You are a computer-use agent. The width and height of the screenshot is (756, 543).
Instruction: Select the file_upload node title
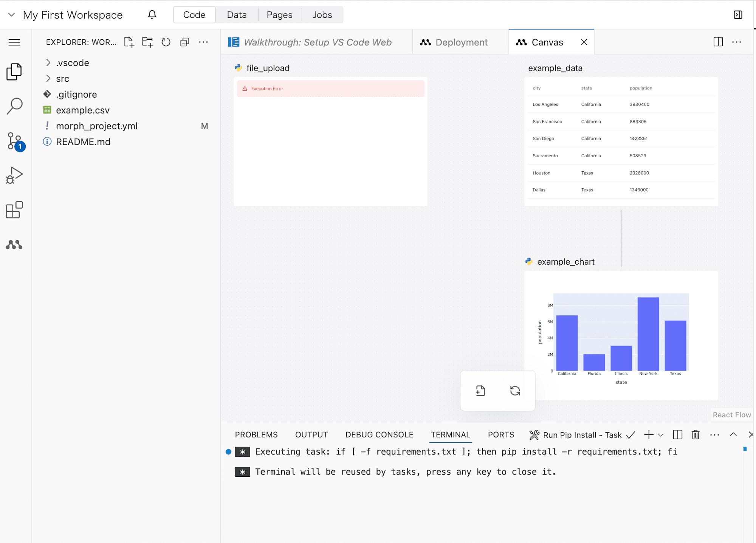268,68
